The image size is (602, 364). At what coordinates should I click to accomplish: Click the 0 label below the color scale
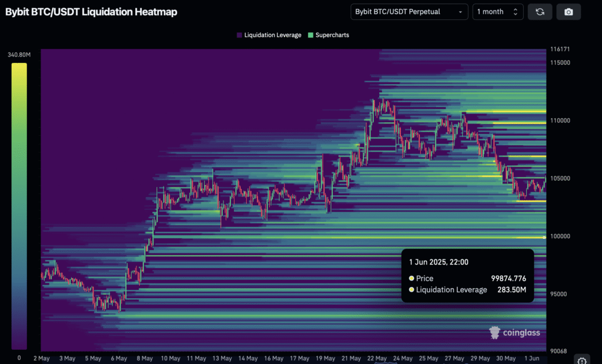19,358
